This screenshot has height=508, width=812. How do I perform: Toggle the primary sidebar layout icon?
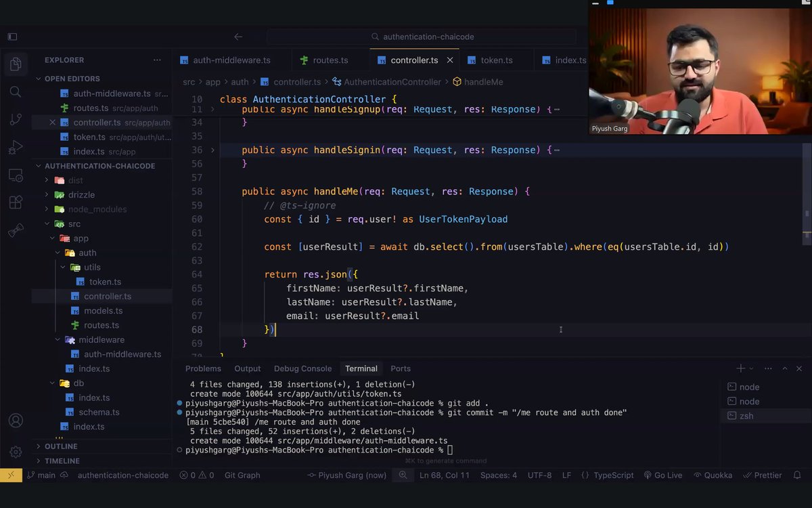pyautogui.click(x=12, y=37)
